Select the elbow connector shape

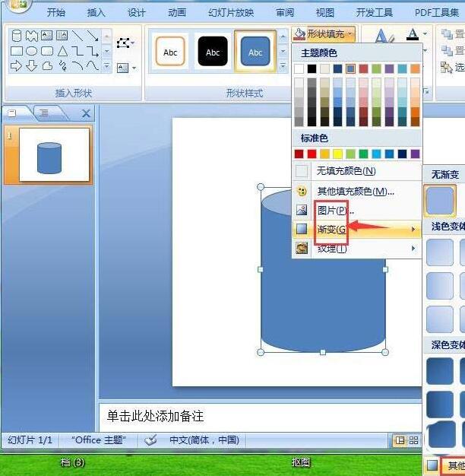pos(77,51)
